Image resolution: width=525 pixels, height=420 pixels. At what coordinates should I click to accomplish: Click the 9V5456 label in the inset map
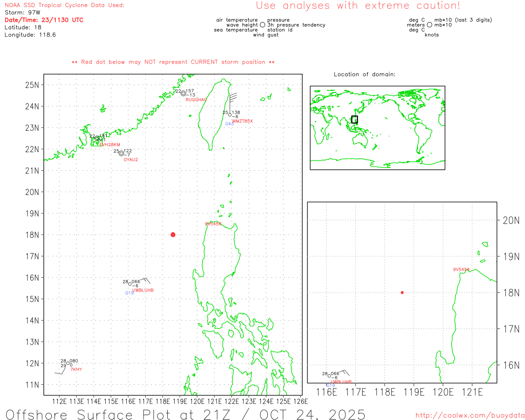461,269
